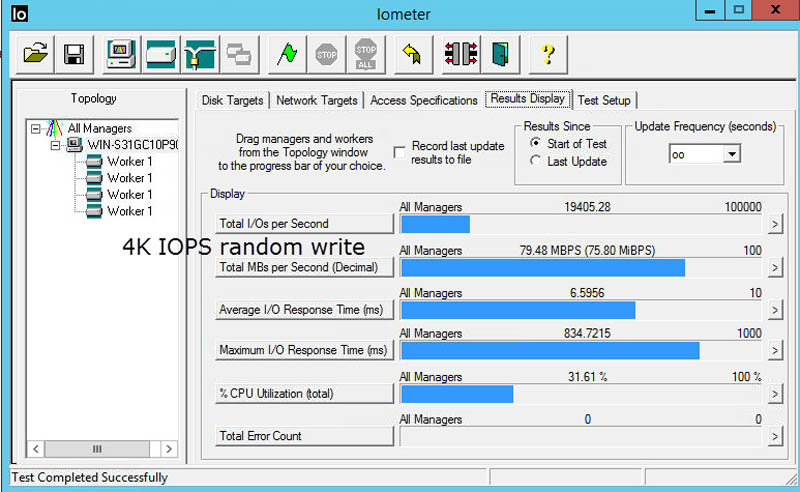Open arrow beside Total I/Os per Second bar
The width and height of the screenshot is (800, 492).
pos(775,224)
